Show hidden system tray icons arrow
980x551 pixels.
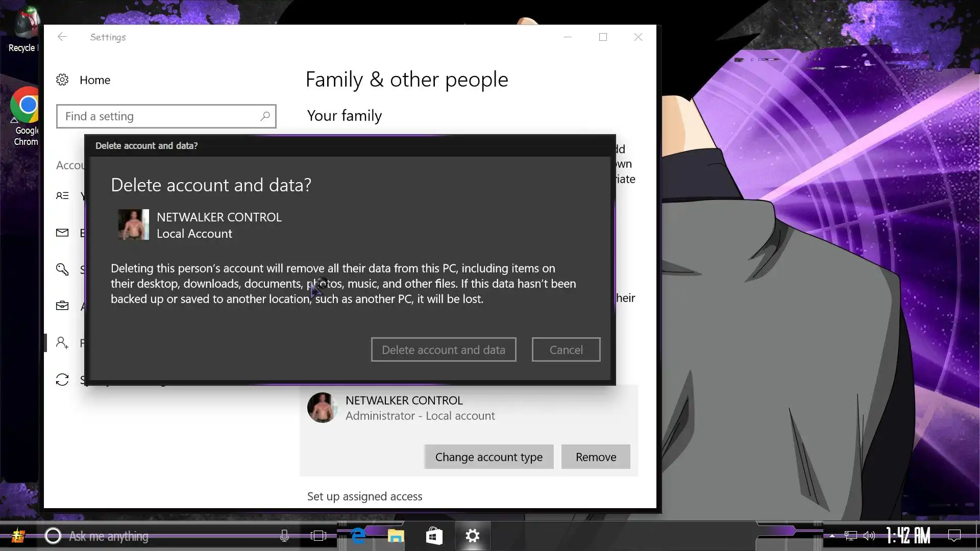(832, 536)
